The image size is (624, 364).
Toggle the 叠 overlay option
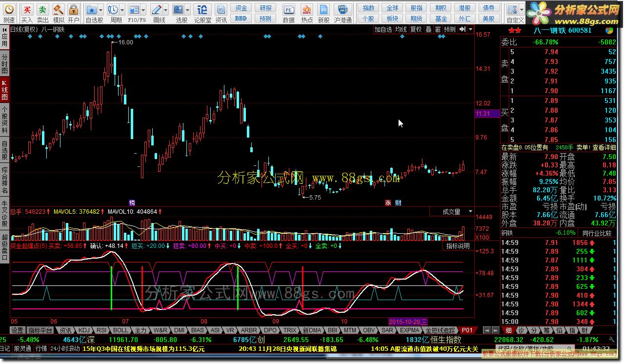click(428, 29)
